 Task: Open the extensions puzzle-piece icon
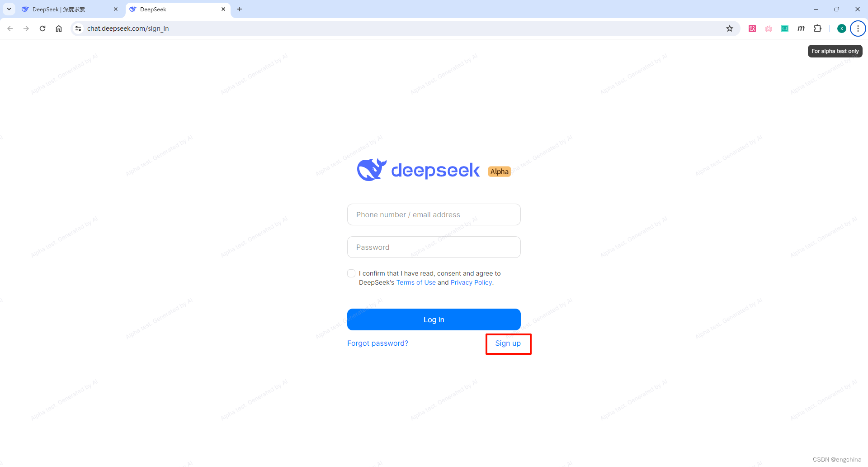[x=817, y=29]
